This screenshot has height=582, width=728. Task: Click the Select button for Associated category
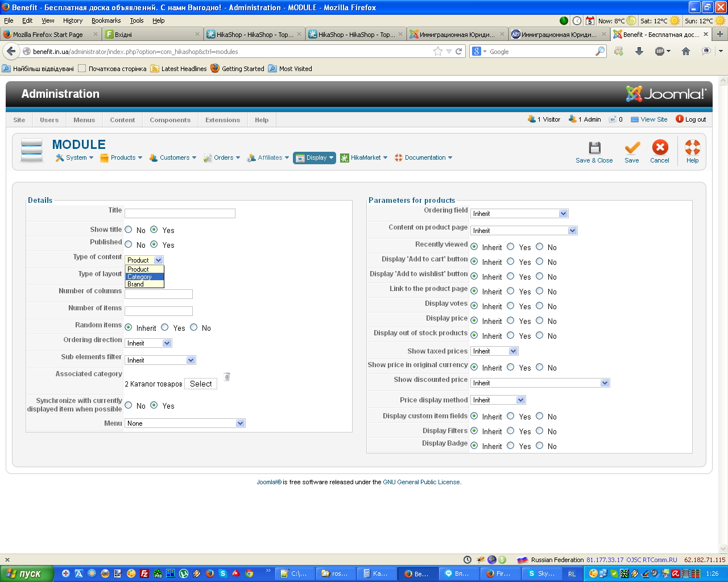201,384
